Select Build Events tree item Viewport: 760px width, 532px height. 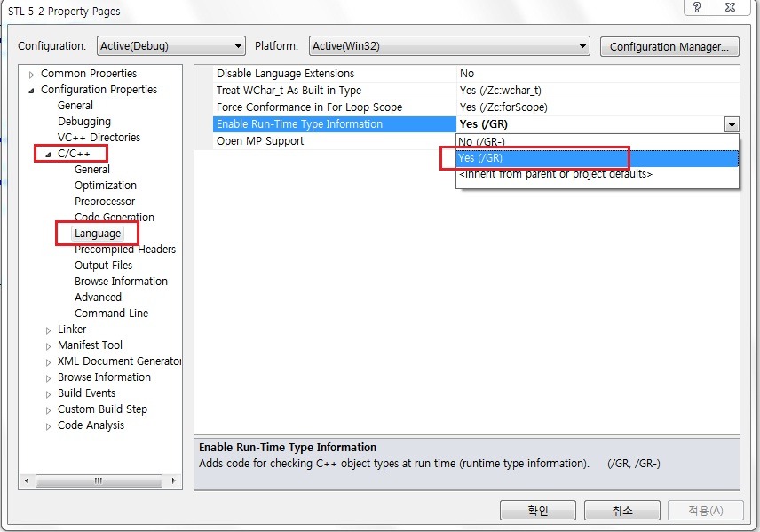click(x=86, y=393)
